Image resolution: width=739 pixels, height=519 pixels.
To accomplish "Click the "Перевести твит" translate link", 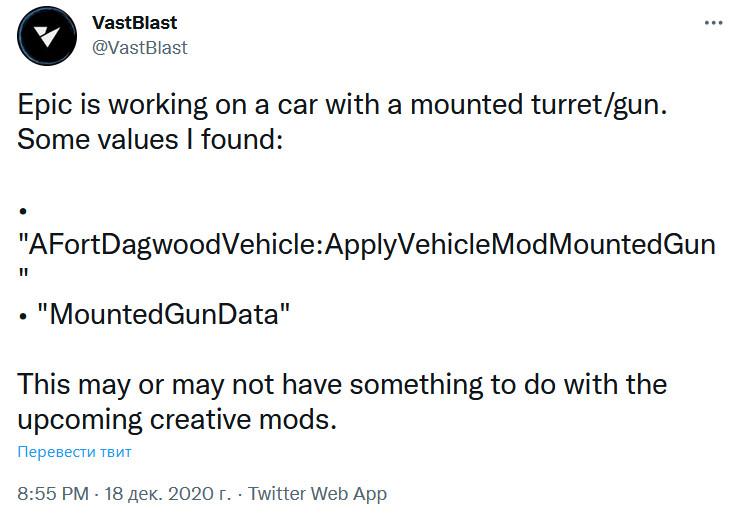I will click(74, 452).
